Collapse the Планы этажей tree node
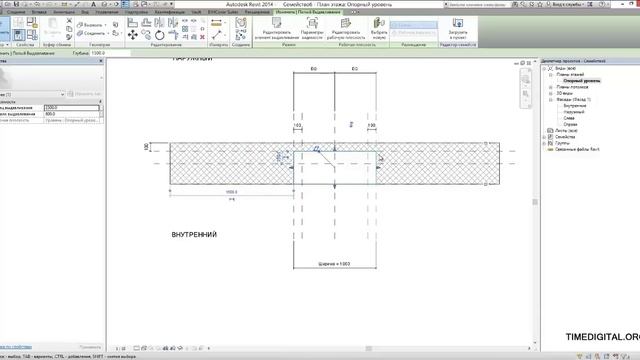Image resolution: width=640 pixels, height=360 pixels. (x=551, y=75)
